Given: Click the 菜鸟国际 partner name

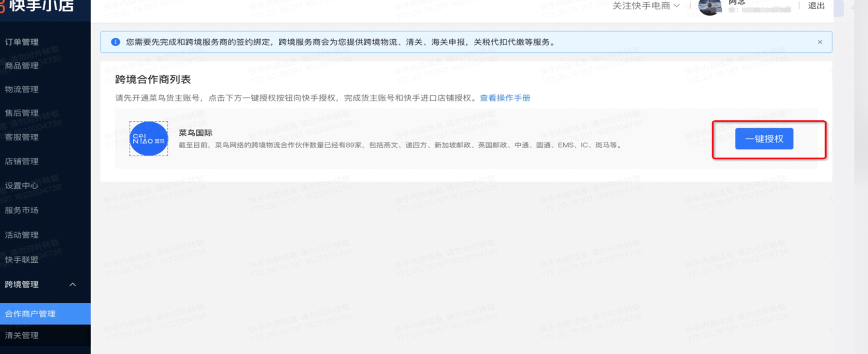Looking at the screenshot, I should point(195,133).
